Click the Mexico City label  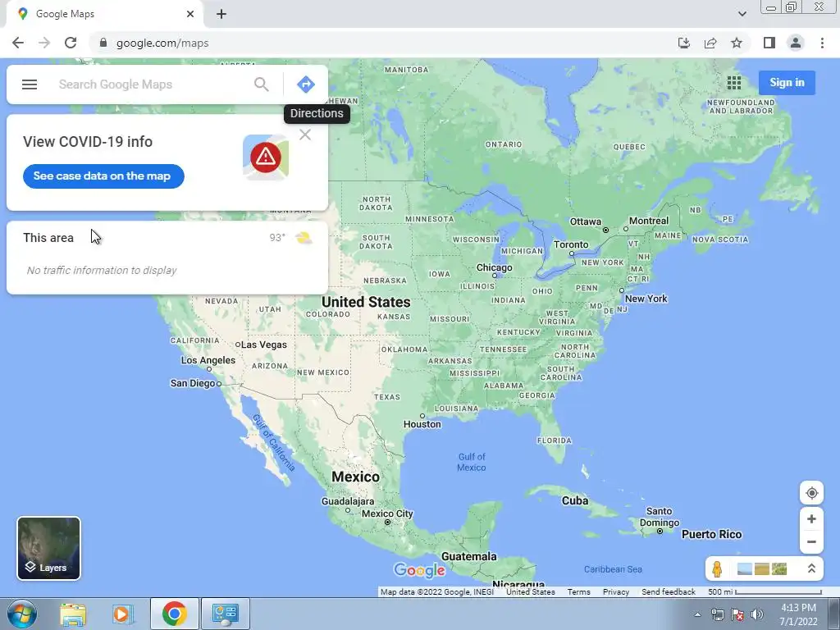[387, 514]
